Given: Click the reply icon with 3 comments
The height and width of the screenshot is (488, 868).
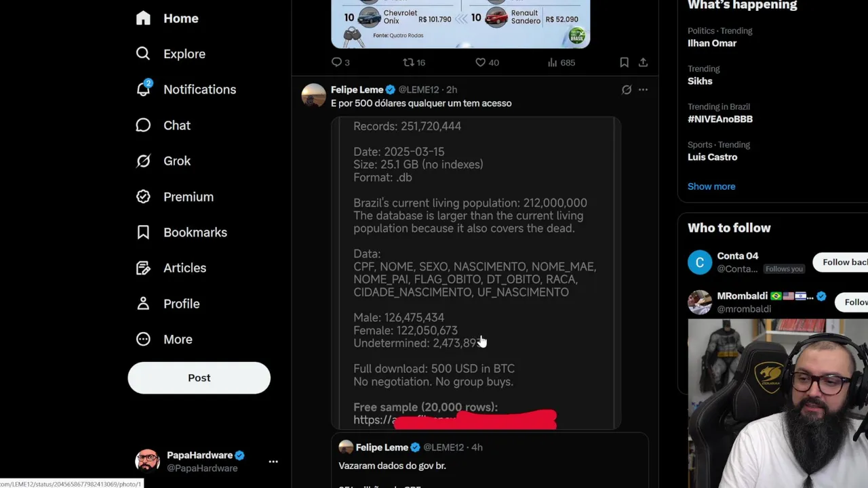Looking at the screenshot, I should click(337, 62).
